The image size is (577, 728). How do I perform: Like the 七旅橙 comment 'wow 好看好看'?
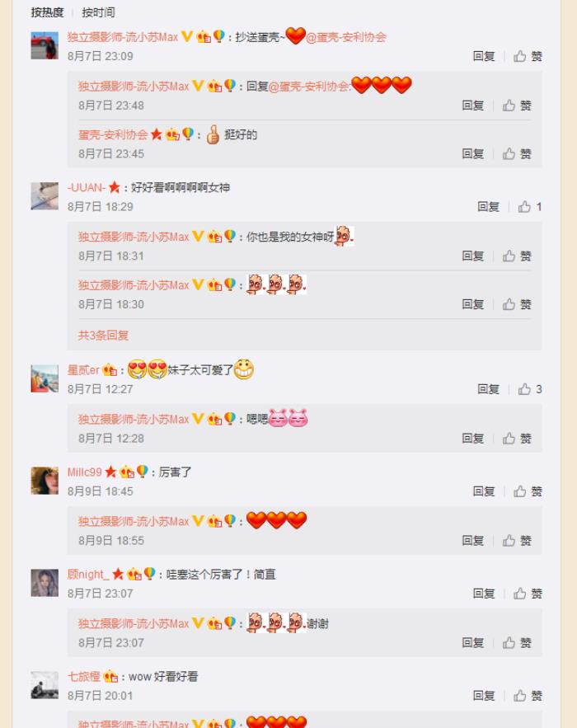528,696
